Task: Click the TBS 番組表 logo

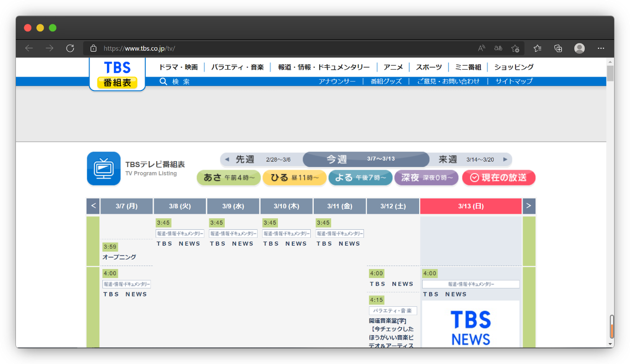Action: [117, 74]
